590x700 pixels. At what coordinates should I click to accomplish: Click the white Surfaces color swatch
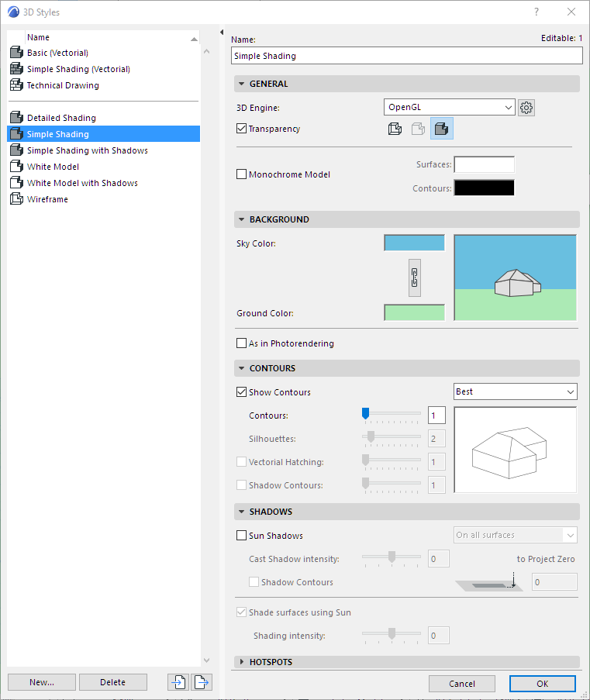(x=484, y=164)
